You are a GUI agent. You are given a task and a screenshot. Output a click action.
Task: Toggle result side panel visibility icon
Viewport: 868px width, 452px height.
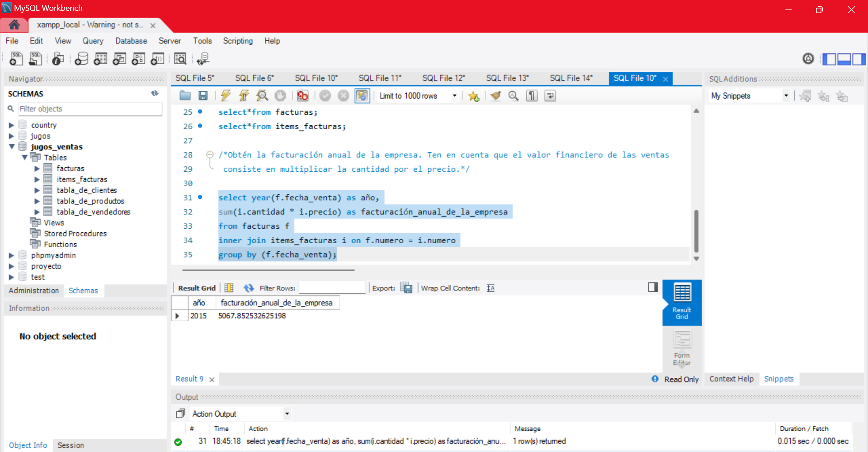(653, 287)
